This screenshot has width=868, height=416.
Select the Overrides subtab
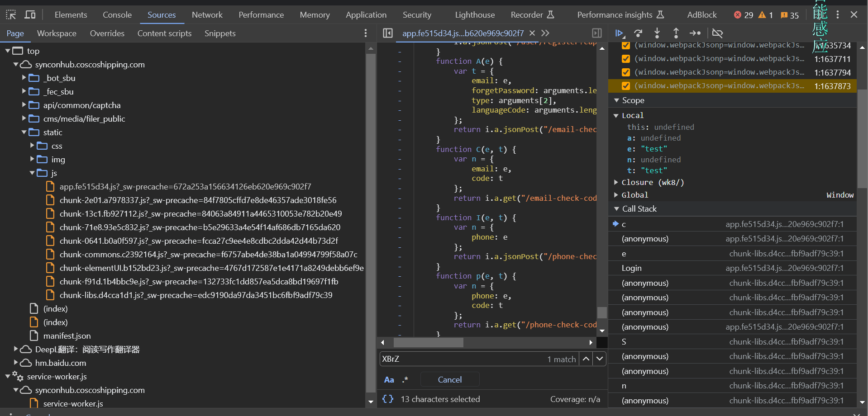click(107, 33)
